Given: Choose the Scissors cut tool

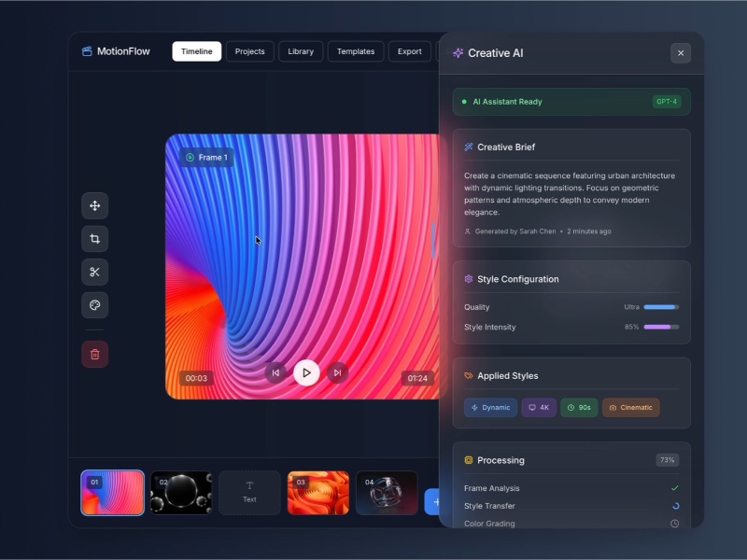Looking at the screenshot, I should (94, 272).
